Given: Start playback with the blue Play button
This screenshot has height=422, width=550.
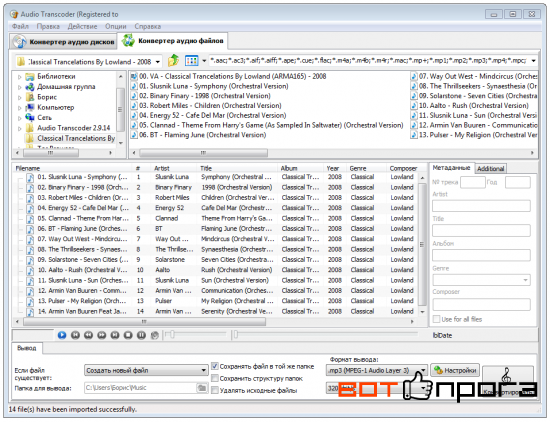Looking at the screenshot, I should pyautogui.click(x=62, y=335).
